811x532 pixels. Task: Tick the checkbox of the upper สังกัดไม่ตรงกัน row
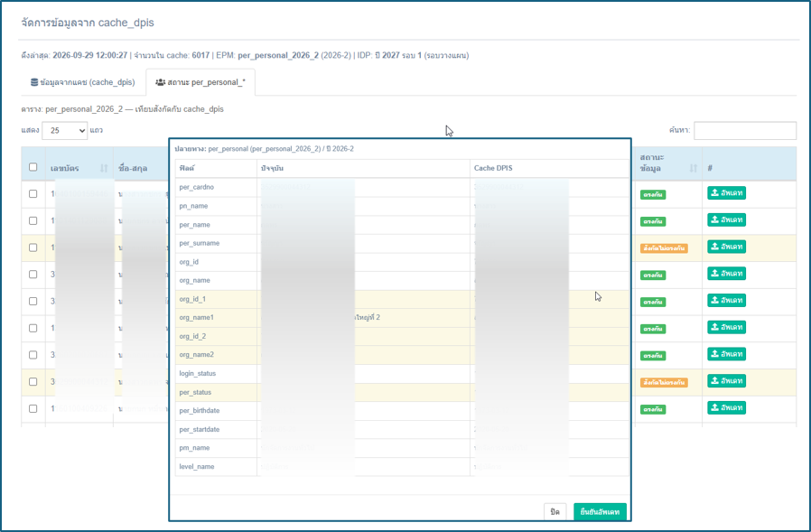tap(33, 247)
